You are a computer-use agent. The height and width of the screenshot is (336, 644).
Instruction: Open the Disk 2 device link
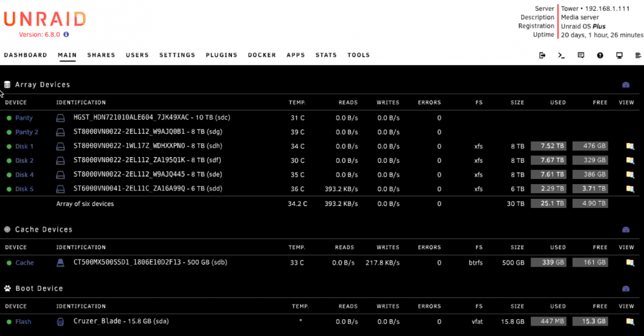[24, 161]
